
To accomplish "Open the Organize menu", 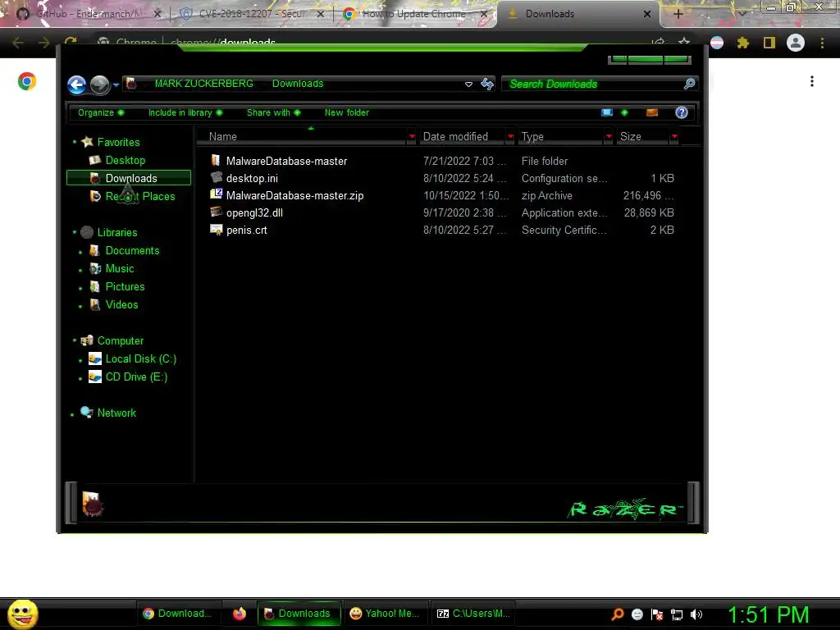I will pyautogui.click(x=101, y=112).
